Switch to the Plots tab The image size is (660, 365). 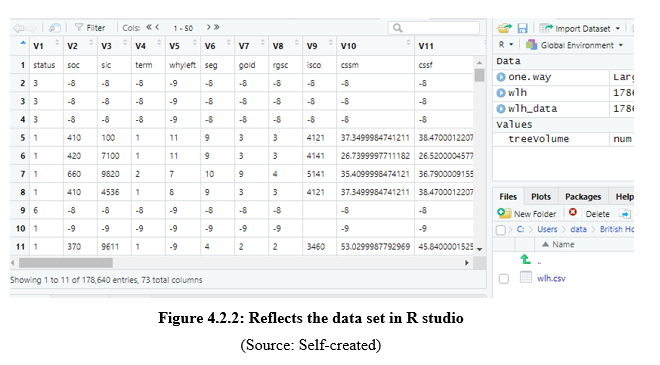click(541, 197)
